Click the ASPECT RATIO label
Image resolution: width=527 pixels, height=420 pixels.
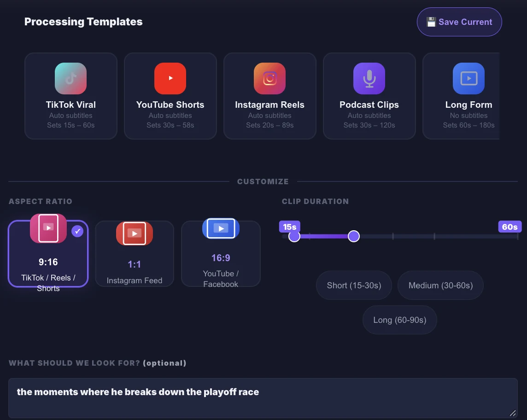(41, 201)
